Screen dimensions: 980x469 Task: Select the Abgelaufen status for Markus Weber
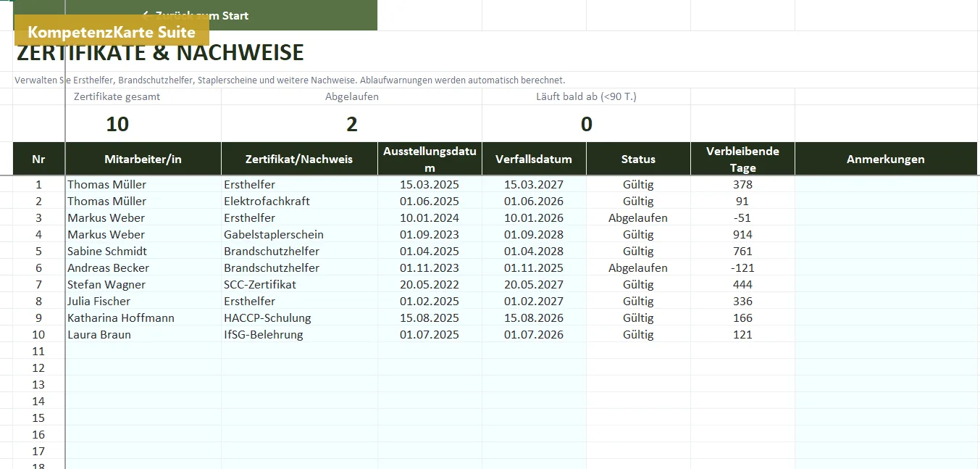pos(638,217)
